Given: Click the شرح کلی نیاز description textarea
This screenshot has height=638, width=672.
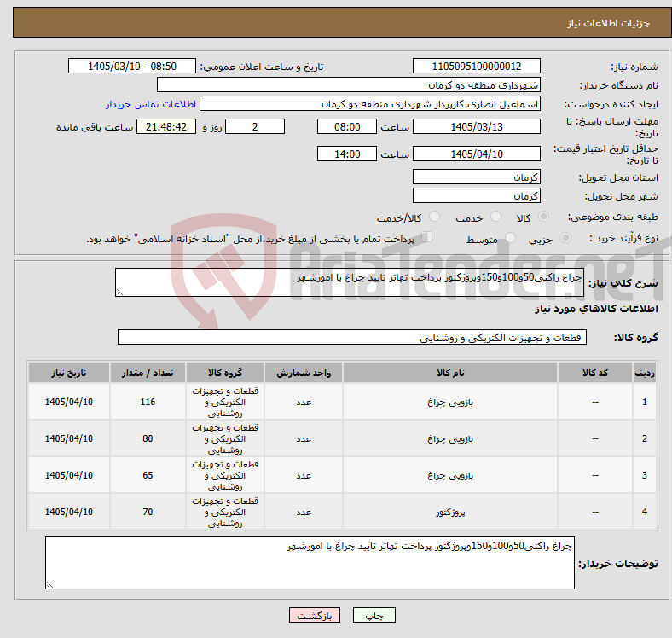Looking at the screenshot, I should (x=350, y=282).
